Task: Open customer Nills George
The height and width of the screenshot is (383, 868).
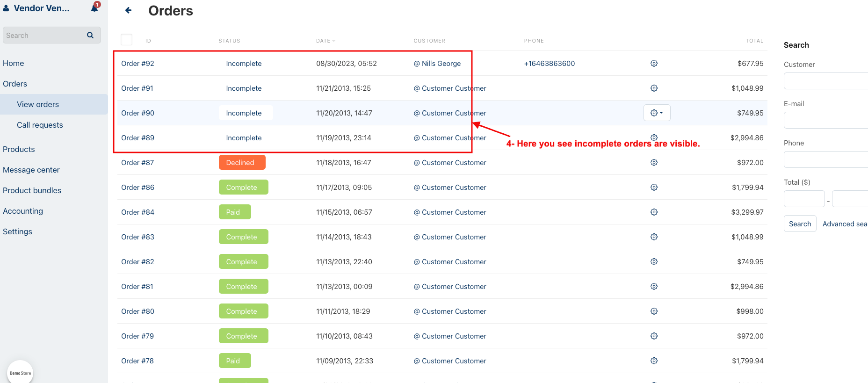Action: point(441,64)
